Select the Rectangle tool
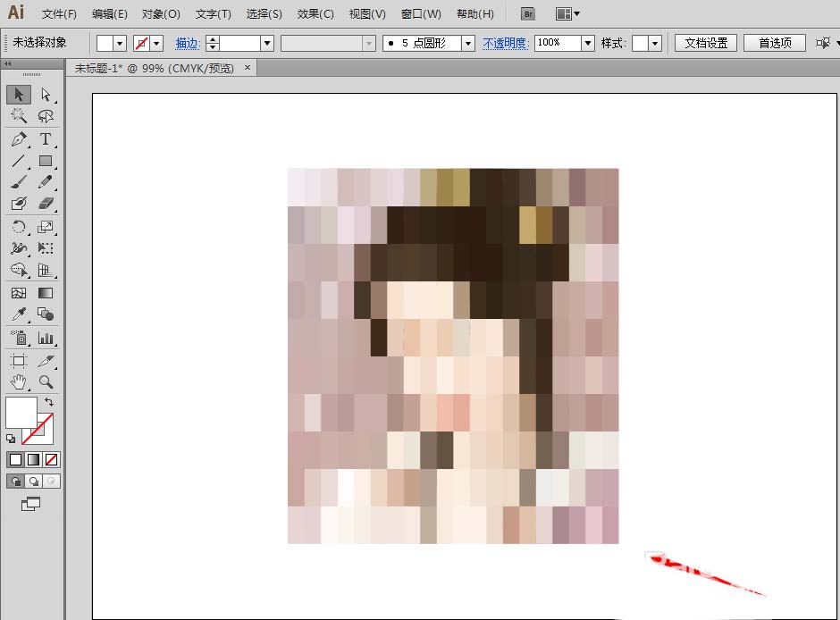840x620 pixels. coord(46,161)
